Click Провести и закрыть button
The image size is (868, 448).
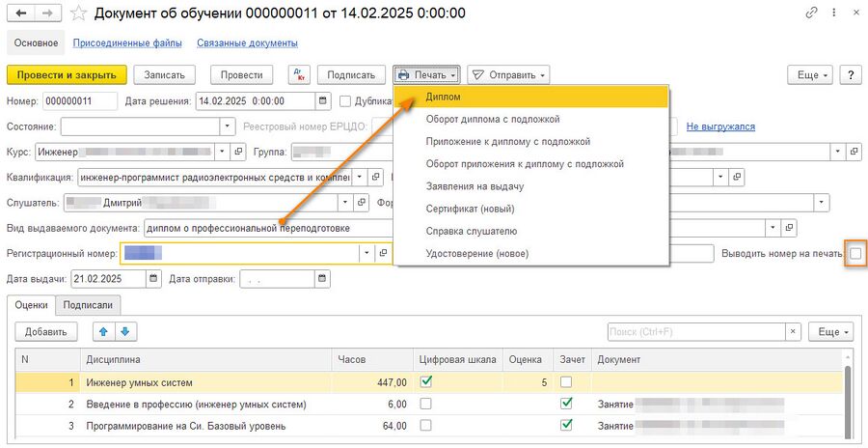click(67, 75)
